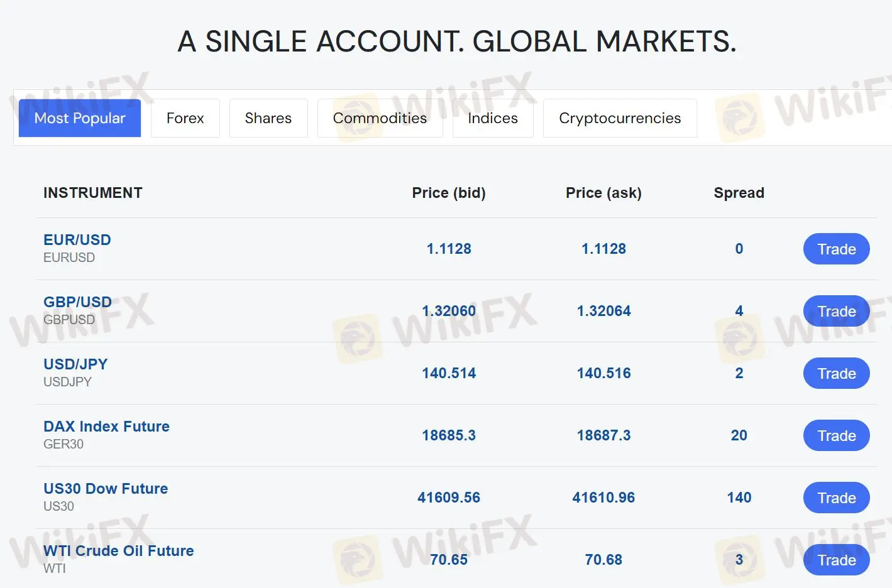This screenshot has width=892, height=588.
Task: Open the EUR/USD instrument page
Action: (x=77, y=240)
